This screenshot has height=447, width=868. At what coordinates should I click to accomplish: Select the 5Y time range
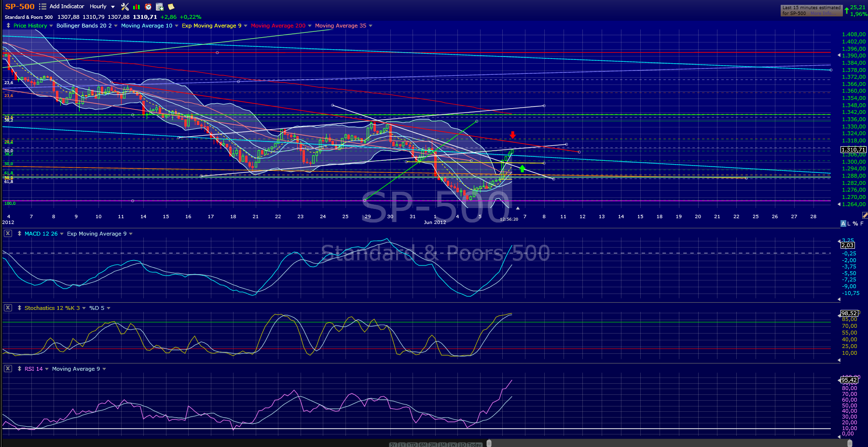tap(393, 445)
